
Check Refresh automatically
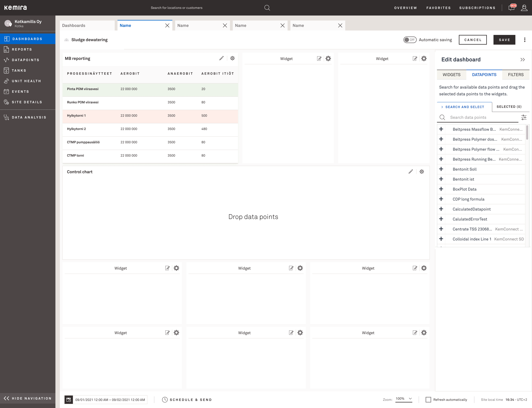(428, 400)
